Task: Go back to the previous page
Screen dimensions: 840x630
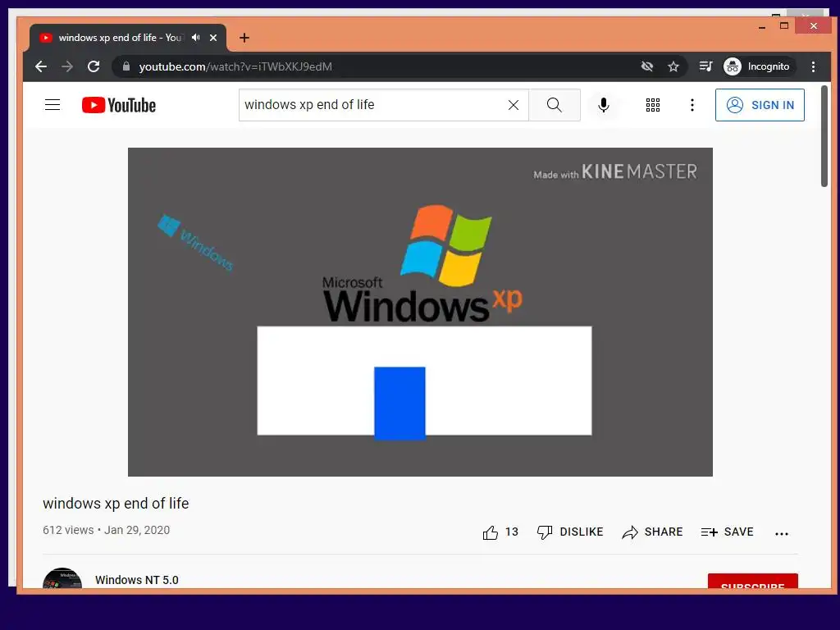Action: 41,66
